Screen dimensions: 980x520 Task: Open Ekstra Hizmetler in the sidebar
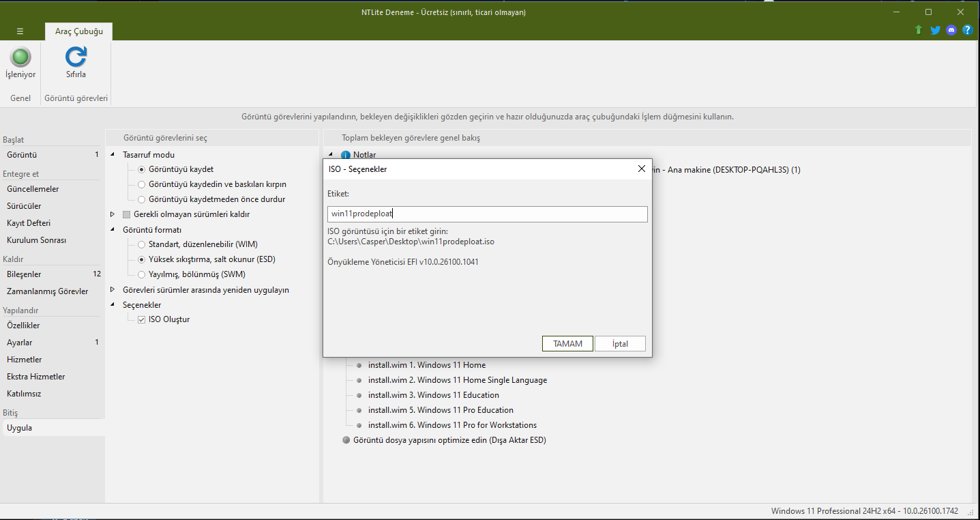[x=53, y=377]
